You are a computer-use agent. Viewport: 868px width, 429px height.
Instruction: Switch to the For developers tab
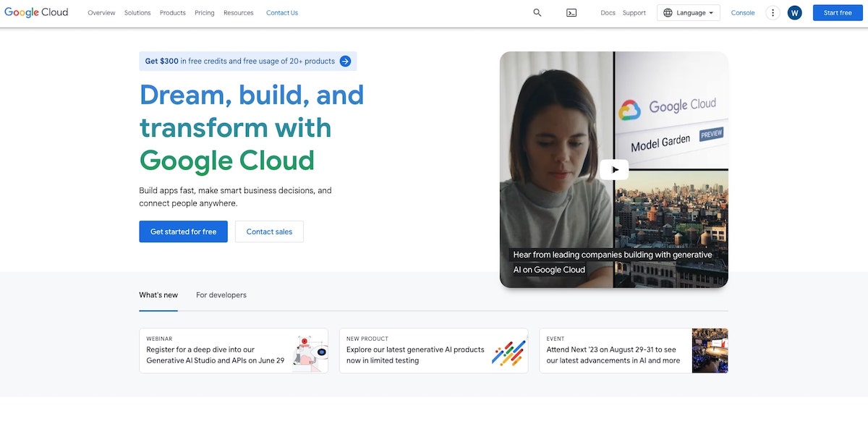click(221, 294)
